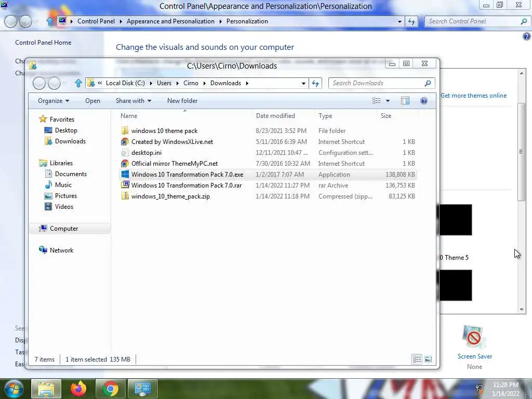The image size is (532, 399).
Task: Refresh the Control Panel window
Action: click(x=411, y=21)
